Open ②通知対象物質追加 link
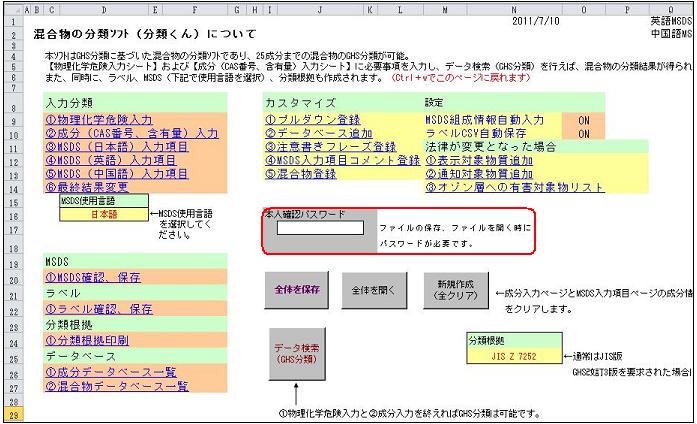The width and height of the screenshot is (697, 424). (x=479, y=173)
